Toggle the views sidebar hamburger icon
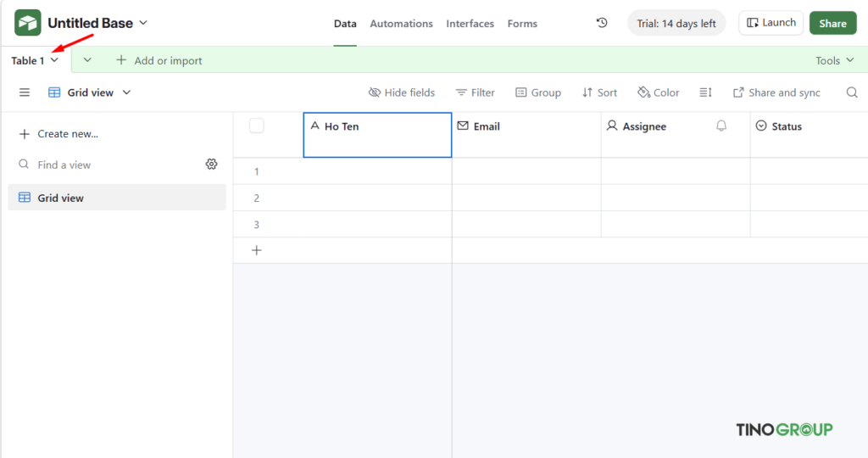Viewport: 868px width, 458px height. pyautogui.click(x=25, y=92)
